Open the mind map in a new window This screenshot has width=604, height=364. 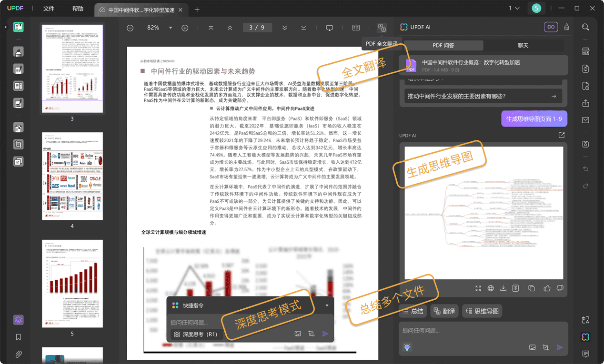click(562, 135)
